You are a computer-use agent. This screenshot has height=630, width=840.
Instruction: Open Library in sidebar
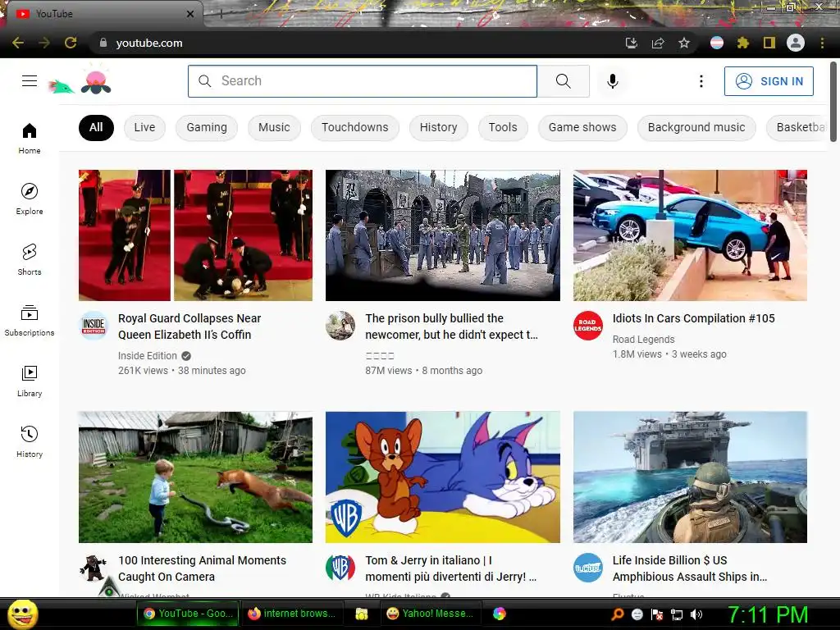[x=30, y=381]
